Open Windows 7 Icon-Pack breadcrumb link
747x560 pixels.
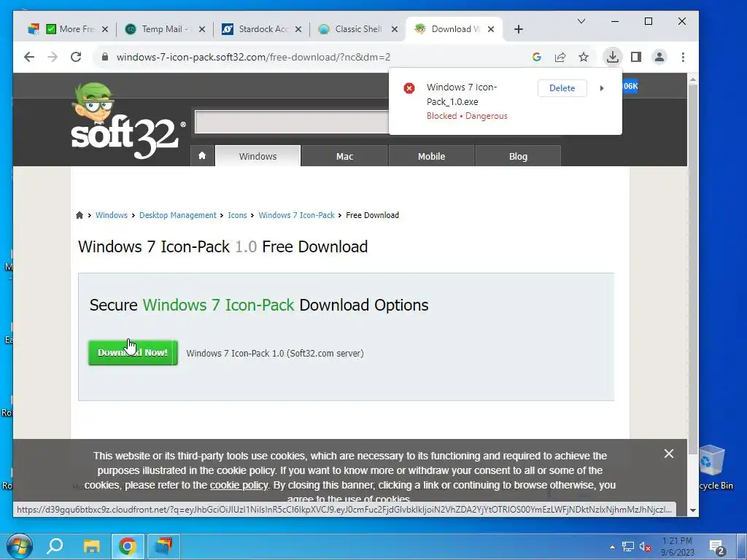[296, 215]
